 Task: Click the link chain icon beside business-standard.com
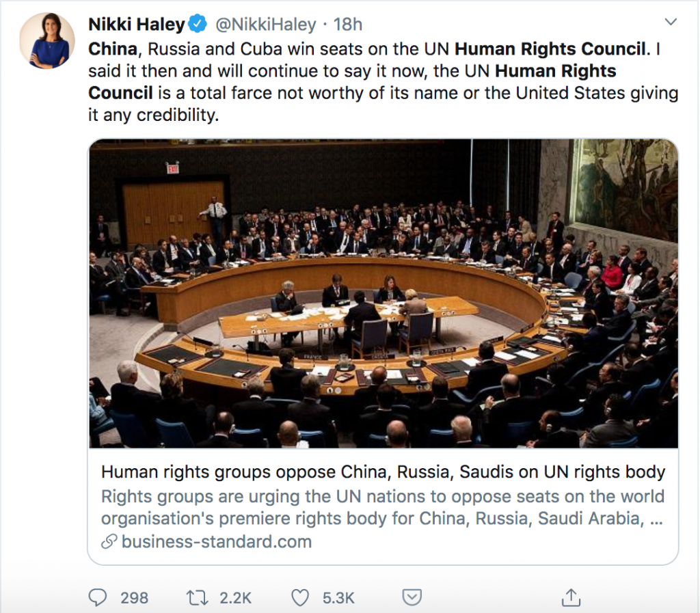[x=109, y=542]
